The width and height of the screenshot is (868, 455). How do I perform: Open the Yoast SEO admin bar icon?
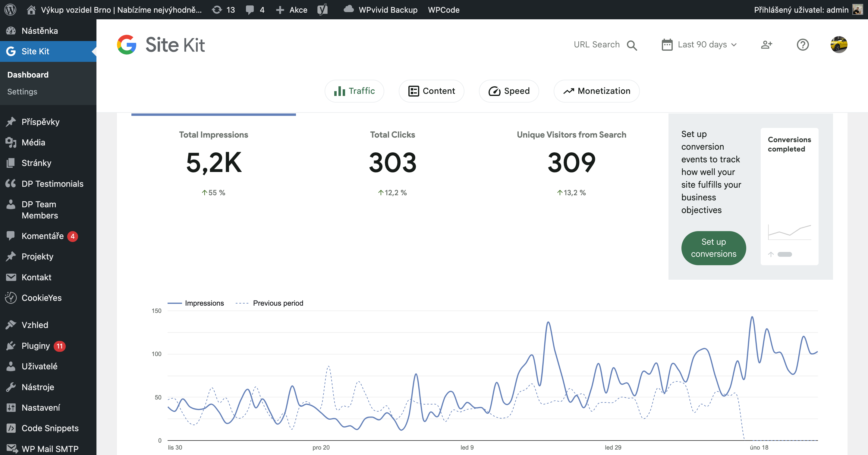click(x=322, y=9)
